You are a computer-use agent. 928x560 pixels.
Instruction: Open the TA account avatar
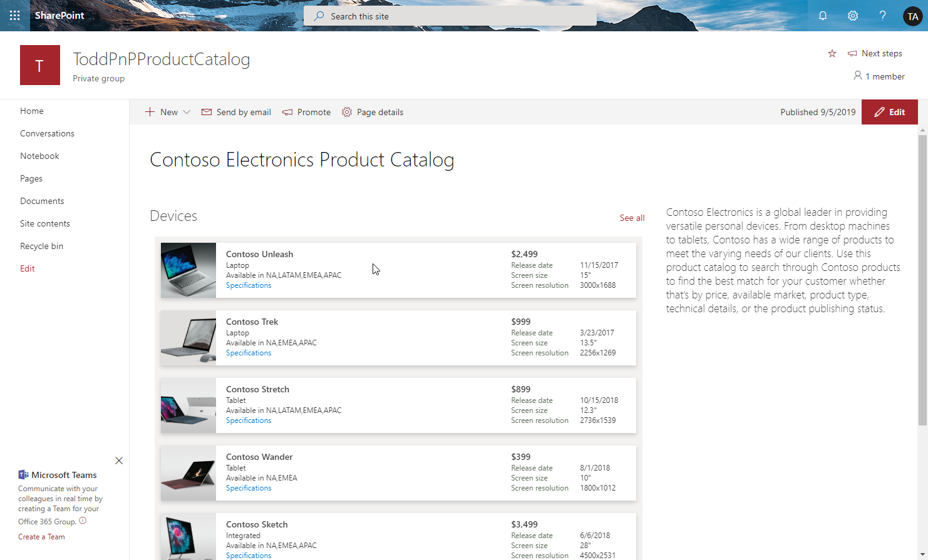pyautogui.click(x=912, y=16)
